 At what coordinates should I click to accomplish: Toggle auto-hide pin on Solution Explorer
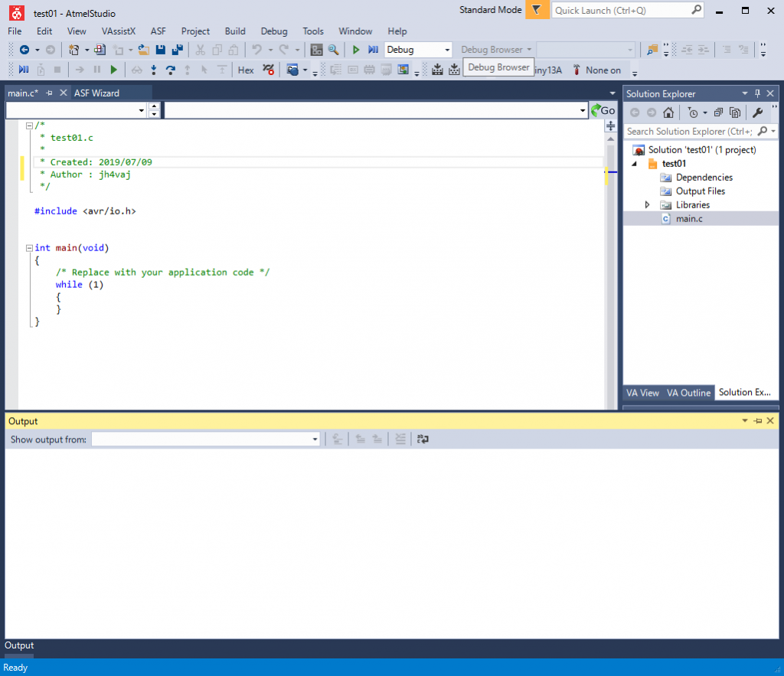758,93
